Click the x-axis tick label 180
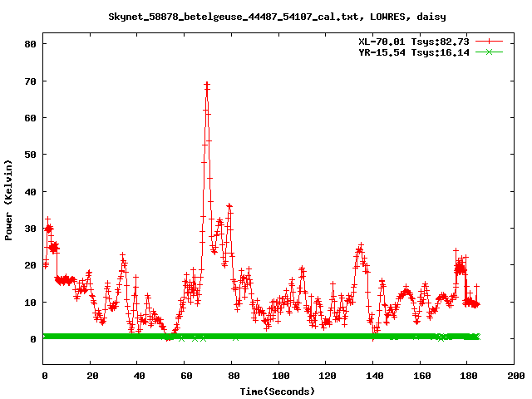Screen dimensions: 532x399 pyautogui.click(x=469, y=376)
